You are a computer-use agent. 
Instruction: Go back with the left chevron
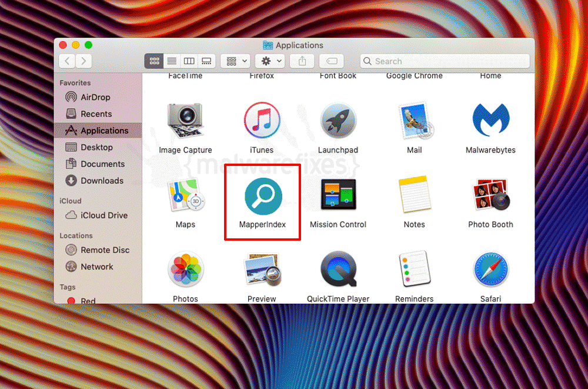click(x=67, y=61)
